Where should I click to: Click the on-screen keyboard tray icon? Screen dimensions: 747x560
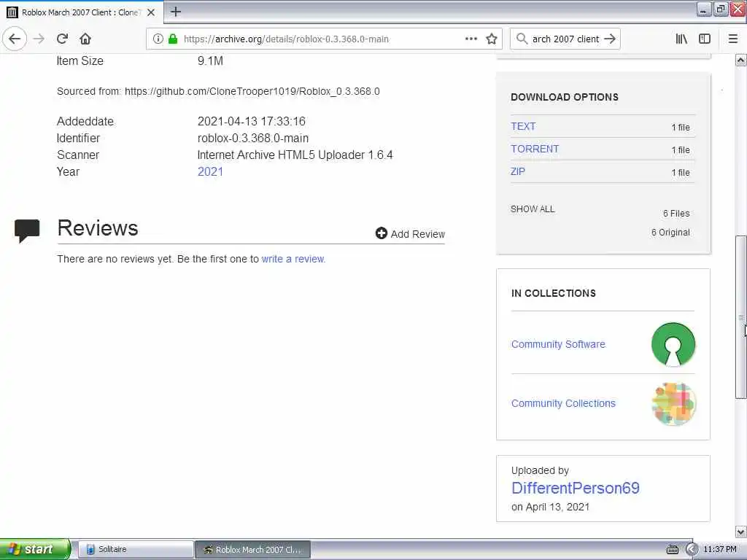point(672,550)
